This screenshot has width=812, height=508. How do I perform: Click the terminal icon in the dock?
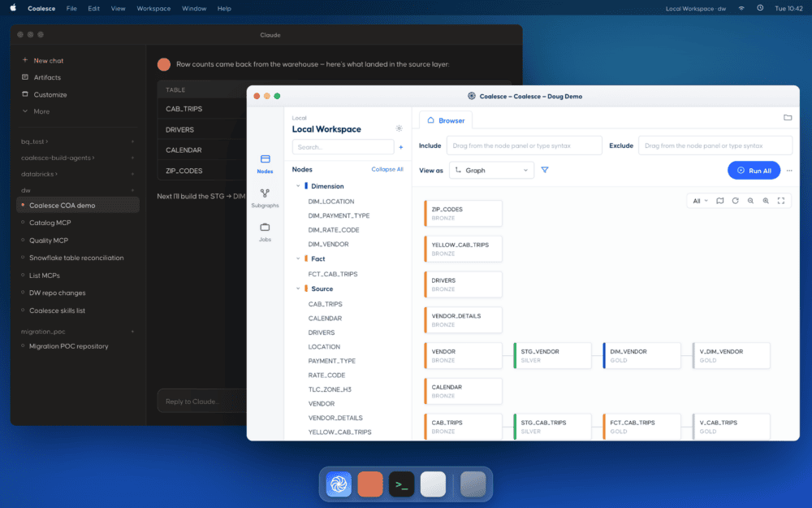[x=401, y=484]
